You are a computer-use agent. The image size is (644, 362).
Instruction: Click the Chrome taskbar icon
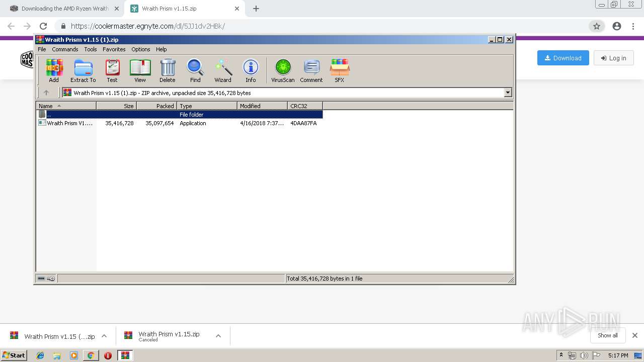(91, 355)
